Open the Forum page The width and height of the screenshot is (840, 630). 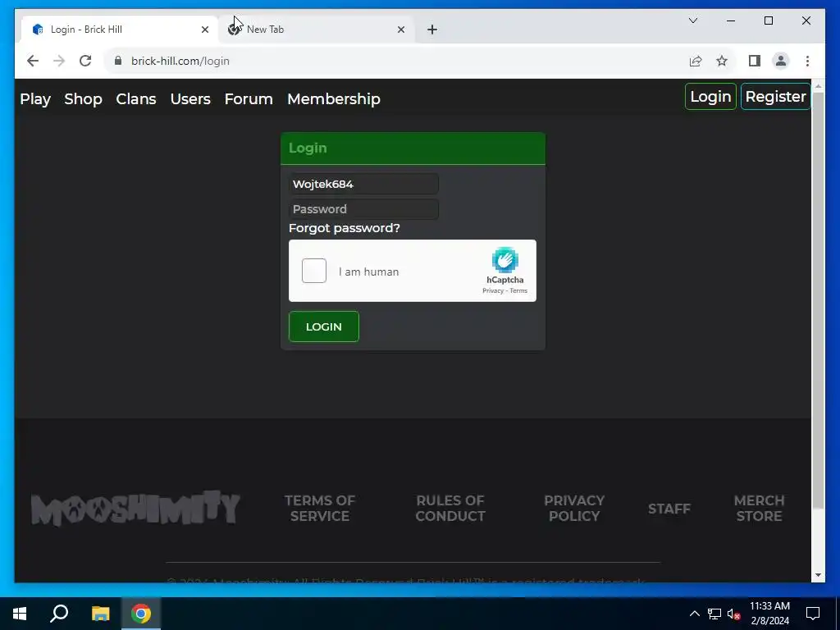pos(249,99)
